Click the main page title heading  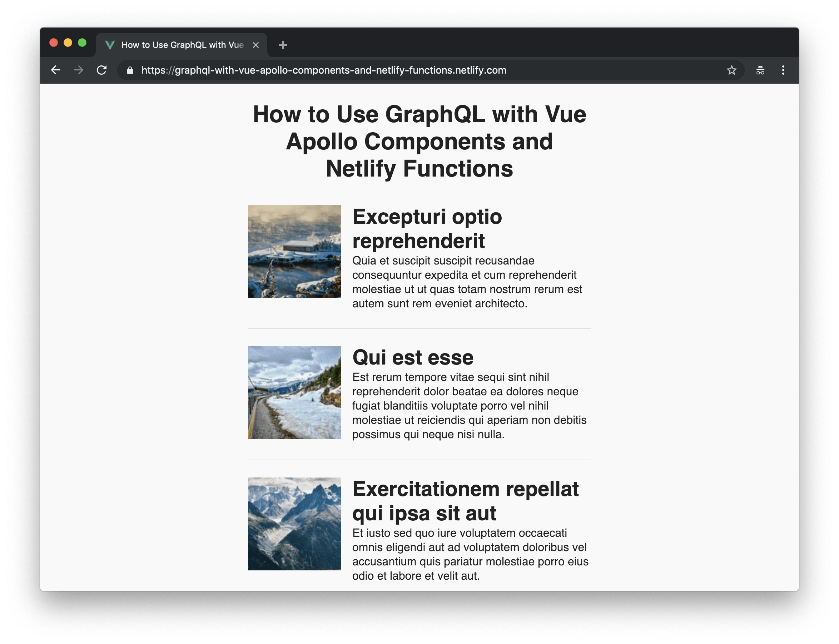click(x=419, y=142)
